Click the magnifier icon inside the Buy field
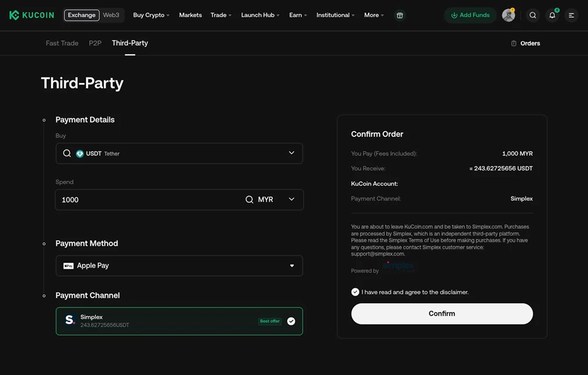Screen dimensions: 588x375 pos(67,153)
